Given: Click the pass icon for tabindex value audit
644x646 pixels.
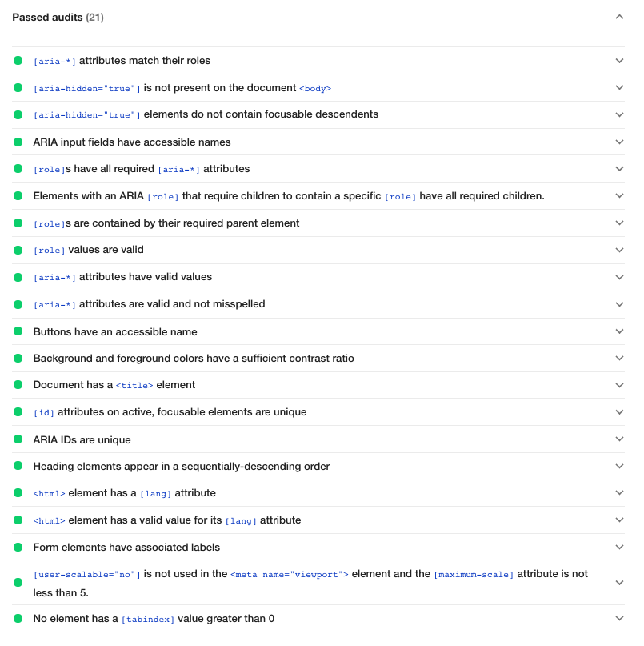Looking at the screenshot, I should (18, 618).
